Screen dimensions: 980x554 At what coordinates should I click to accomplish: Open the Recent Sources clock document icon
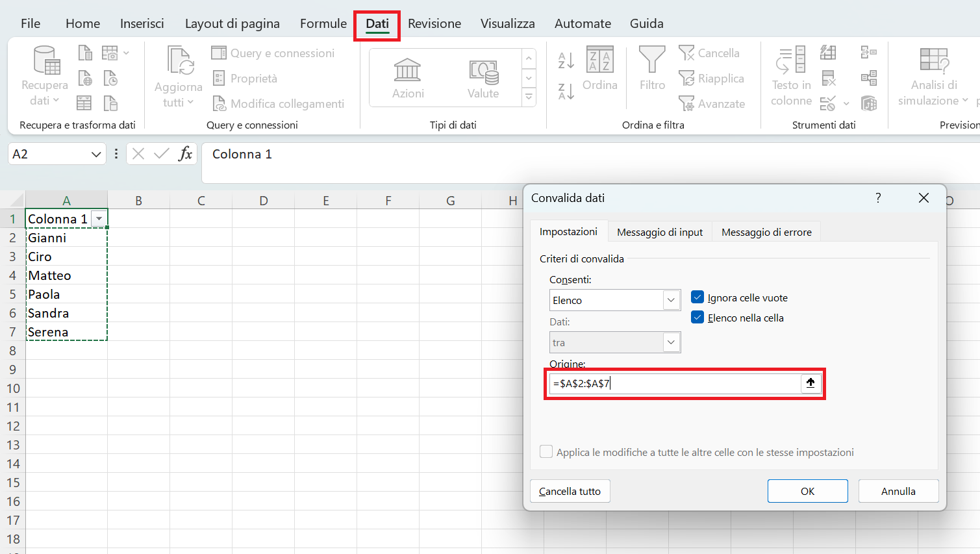coord(110,78)
